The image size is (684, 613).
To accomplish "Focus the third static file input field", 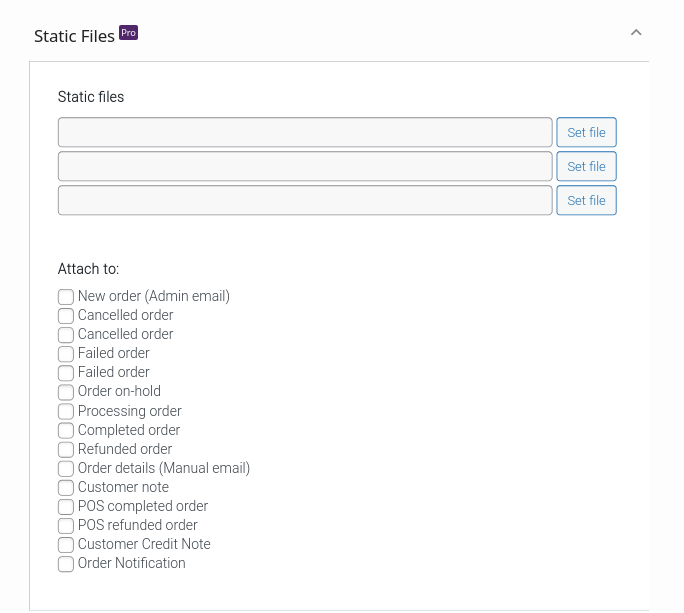I will coord(305,200).
